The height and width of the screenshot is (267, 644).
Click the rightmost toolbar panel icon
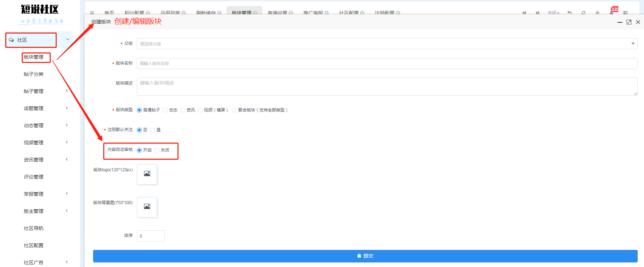pyautogui.click(x=625, y=13)
